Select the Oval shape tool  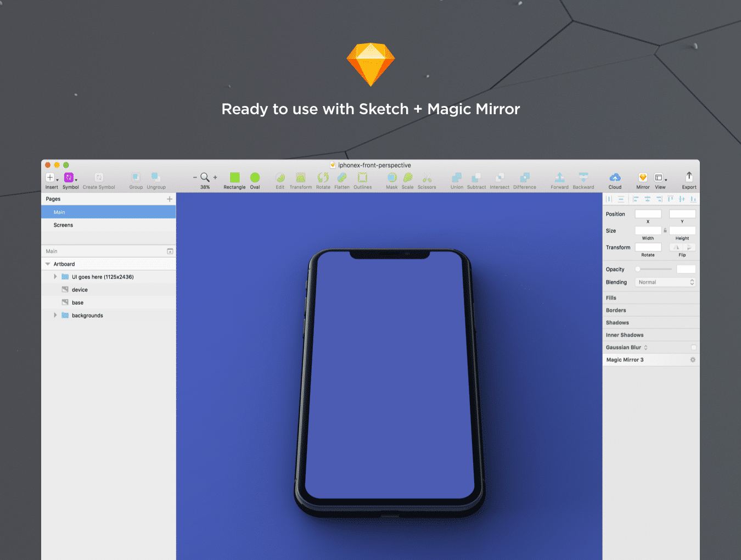pos(255,177)
